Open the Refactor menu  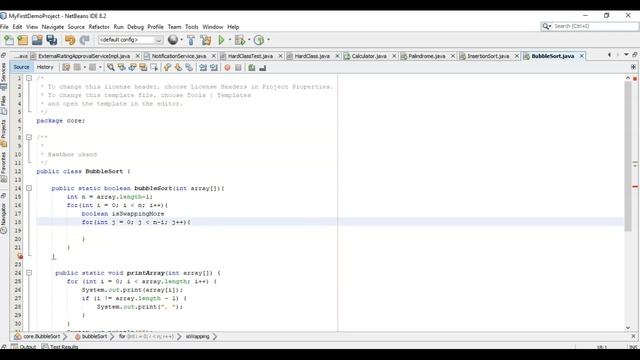tap(99, 27)
